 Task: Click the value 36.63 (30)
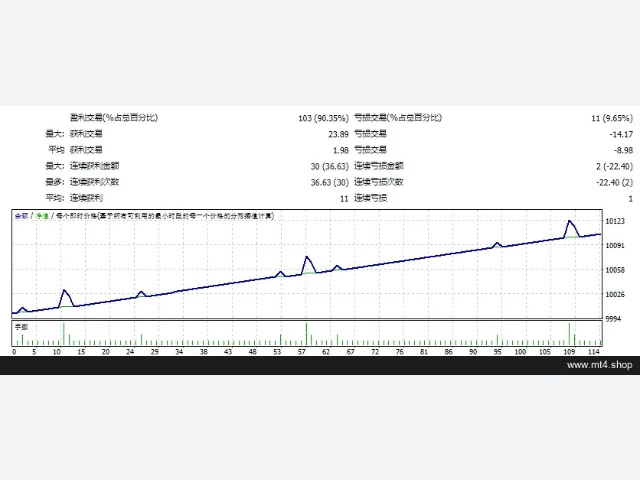pyautogui.click(x=329, y=182)
